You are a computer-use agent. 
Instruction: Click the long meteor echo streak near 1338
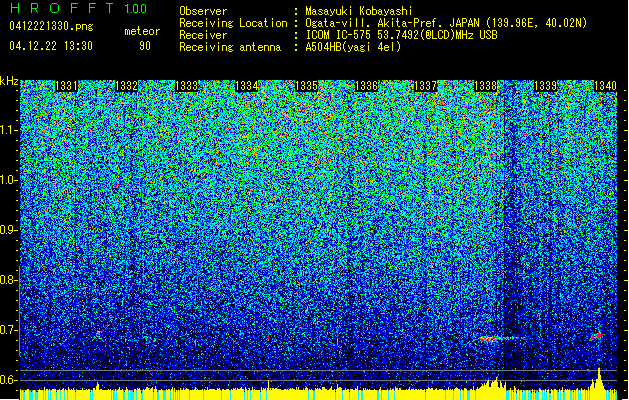point(499,339)
